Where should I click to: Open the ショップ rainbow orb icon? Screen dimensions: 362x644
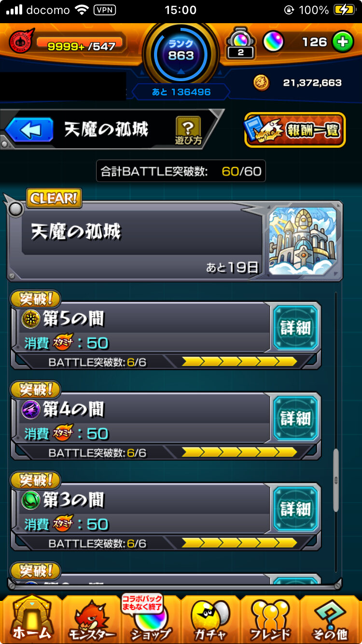(151, 619)
